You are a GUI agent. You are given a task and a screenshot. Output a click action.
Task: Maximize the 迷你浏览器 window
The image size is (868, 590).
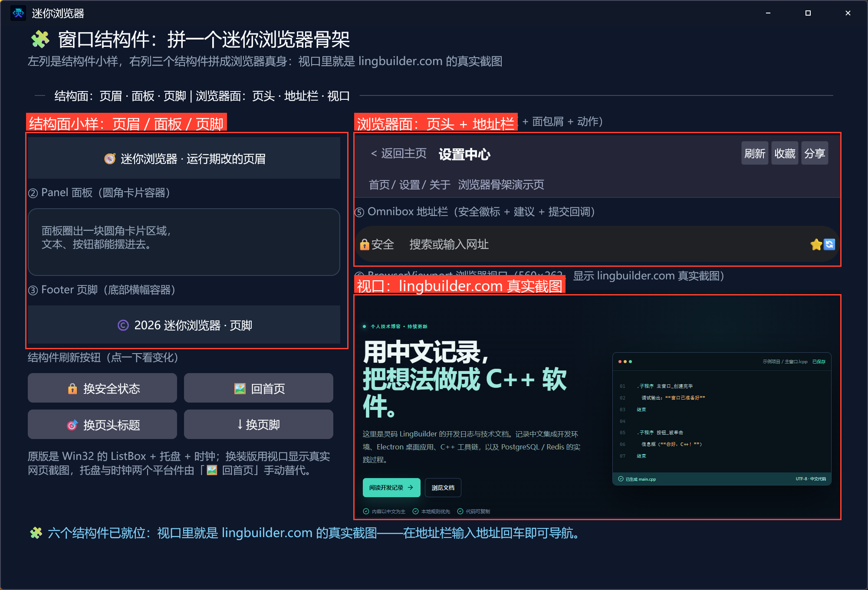(808, 13)
